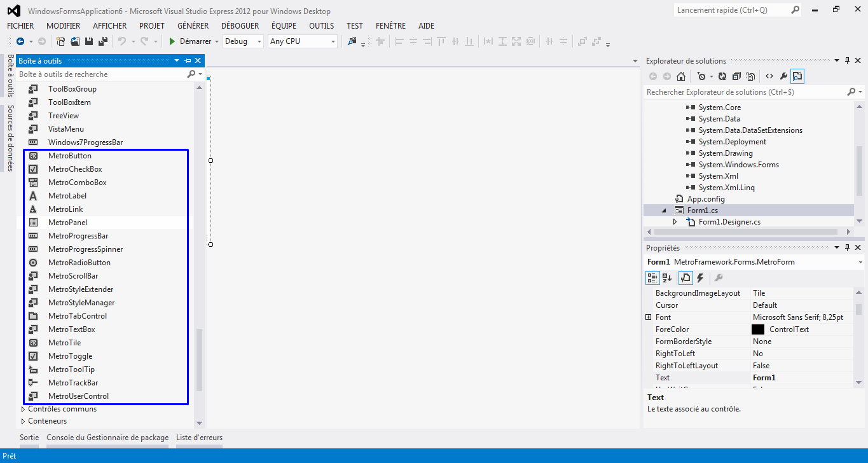
Task: Open the FENÊTRE menu
Action: coord(391,26)
